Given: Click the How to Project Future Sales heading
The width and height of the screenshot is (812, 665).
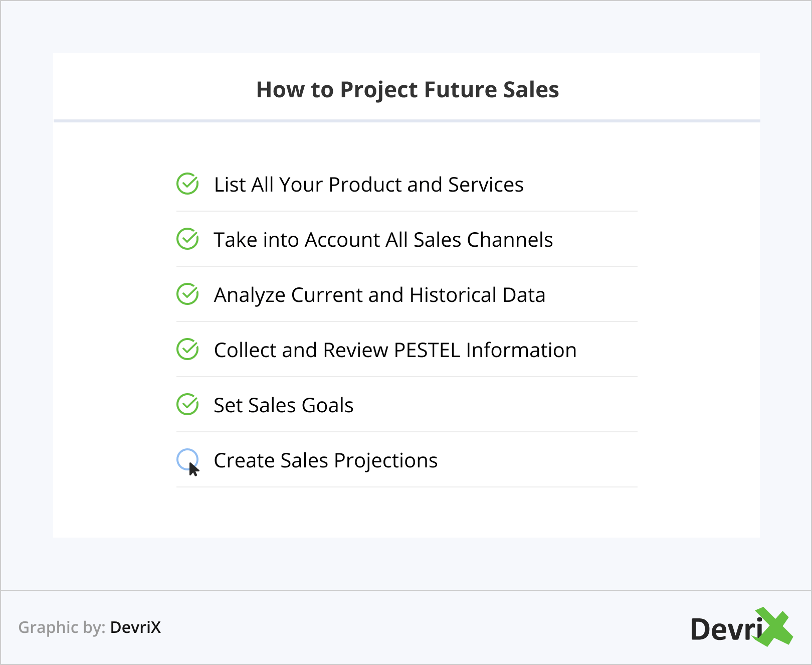Looking at the screenshot, I should tap(408, 90).
